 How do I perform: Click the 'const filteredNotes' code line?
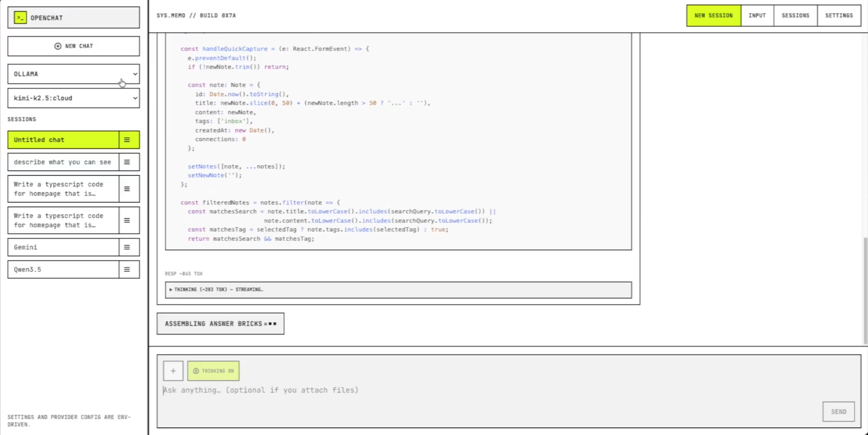click(260, 202)
